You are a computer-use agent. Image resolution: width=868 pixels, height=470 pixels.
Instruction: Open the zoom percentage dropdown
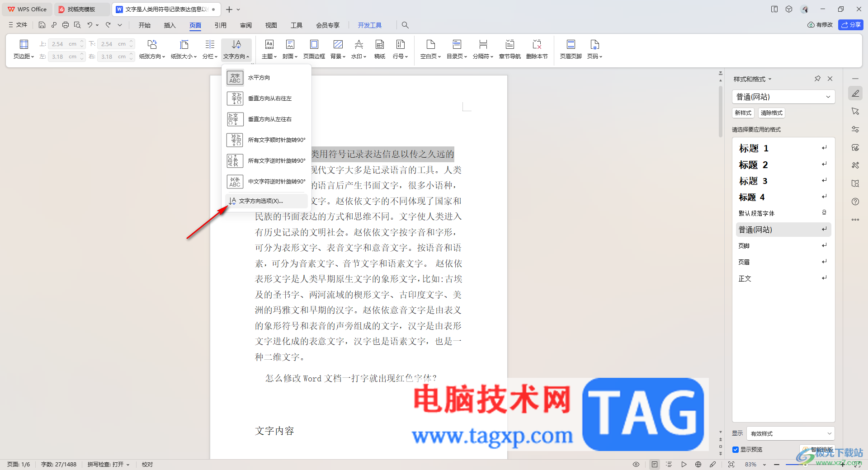point(764,465)
